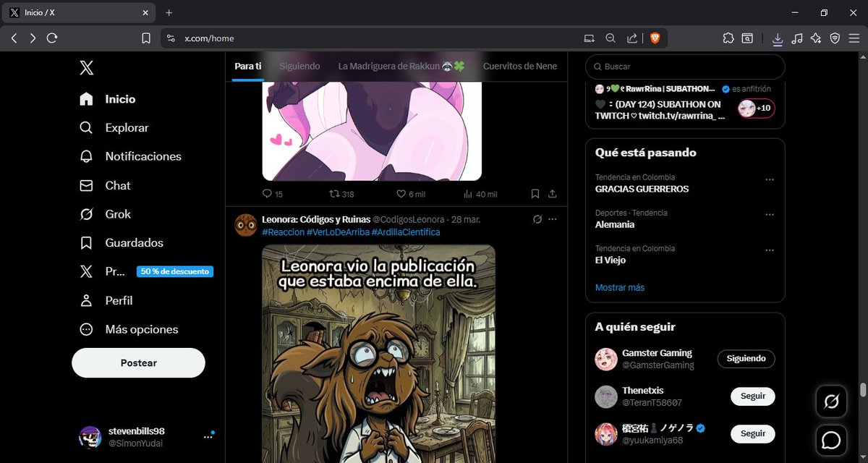868x463 pixels.
Task: Repost the artwork with 318 reposts
Action: [x=334, y=194]
